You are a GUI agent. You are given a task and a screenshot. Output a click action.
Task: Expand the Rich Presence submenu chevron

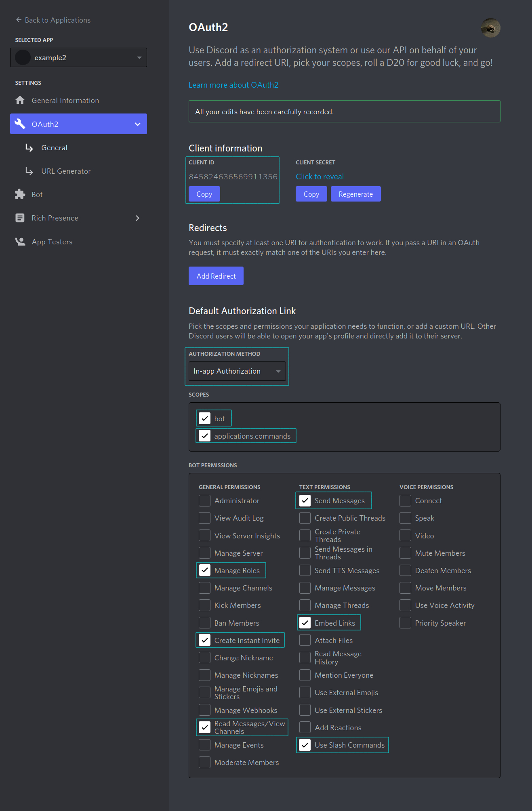click(x=138, y=218)
